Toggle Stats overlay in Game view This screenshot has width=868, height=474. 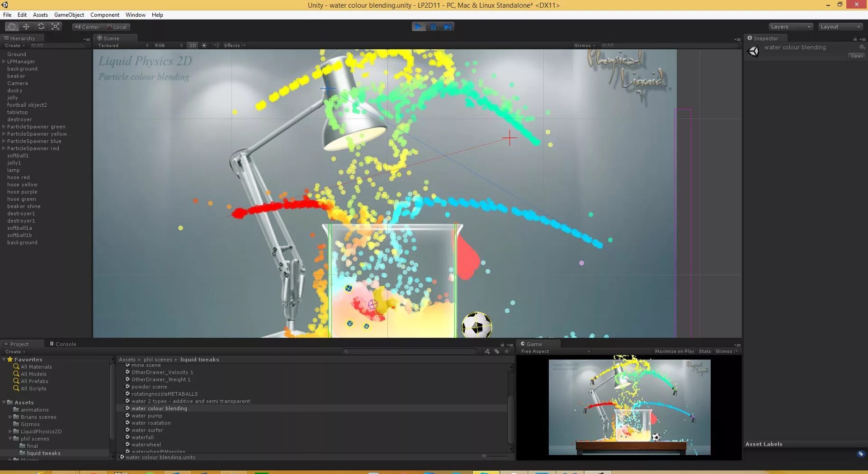[x=705, y=351]
